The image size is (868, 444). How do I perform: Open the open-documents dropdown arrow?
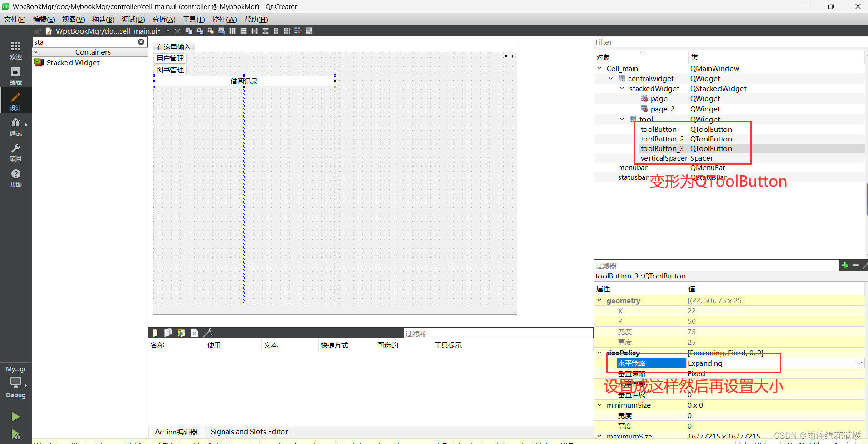coord(168,31)
